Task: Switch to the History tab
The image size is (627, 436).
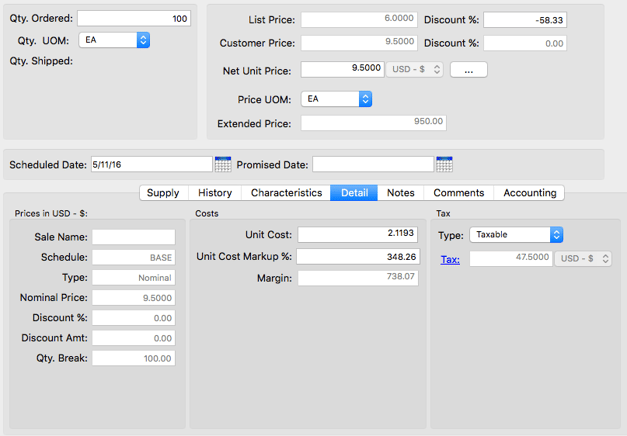Action: coord(215,193)
